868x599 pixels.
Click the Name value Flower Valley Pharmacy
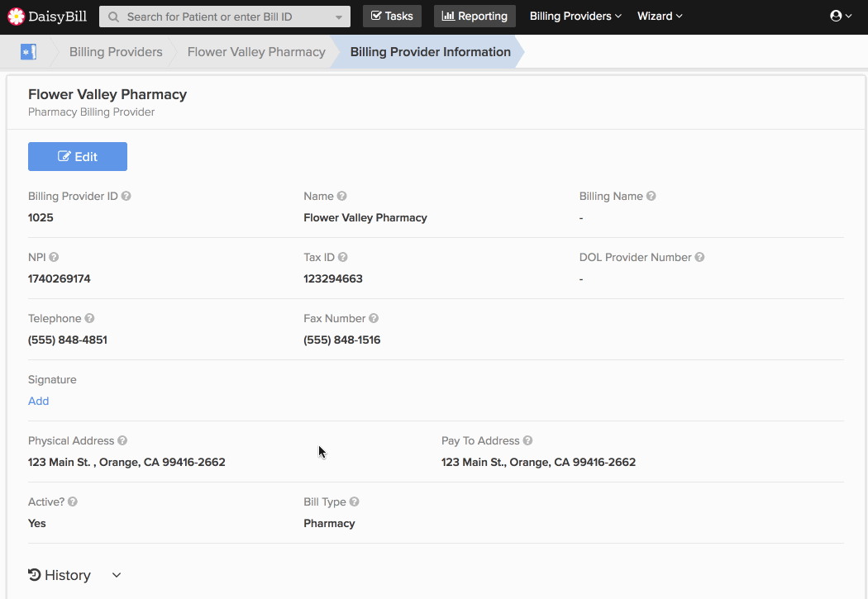click(365, 217)
